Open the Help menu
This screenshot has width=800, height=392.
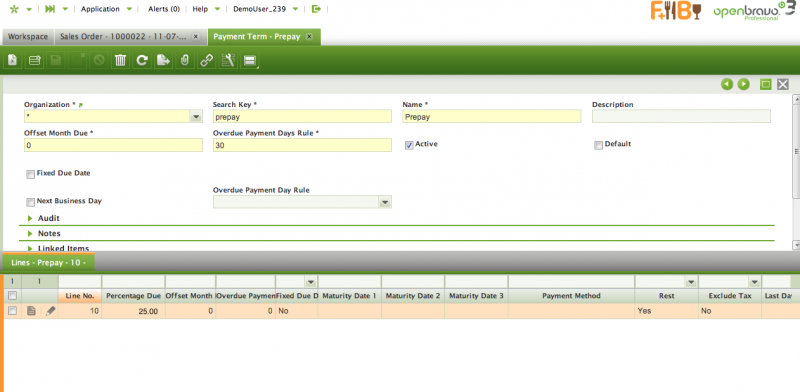coord(206,9)
